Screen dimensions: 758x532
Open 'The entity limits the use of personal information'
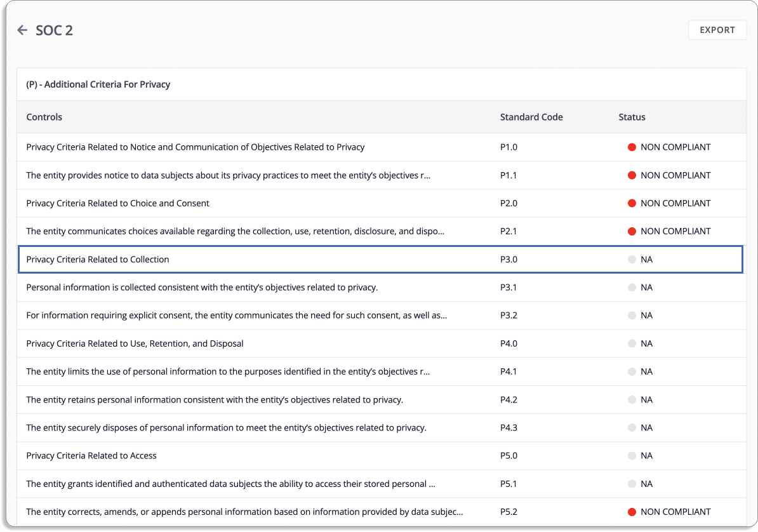point(228,371)
